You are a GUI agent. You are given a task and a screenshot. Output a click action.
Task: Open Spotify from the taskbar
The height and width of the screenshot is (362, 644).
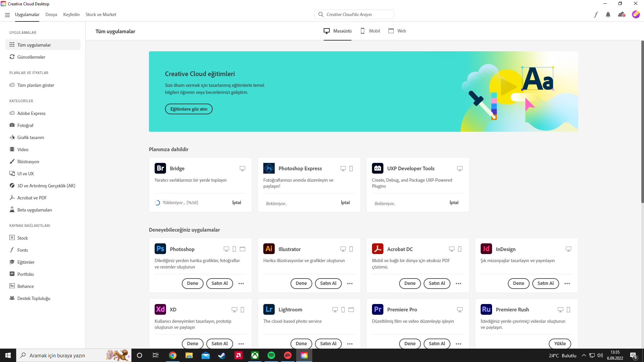click(271, 355)
